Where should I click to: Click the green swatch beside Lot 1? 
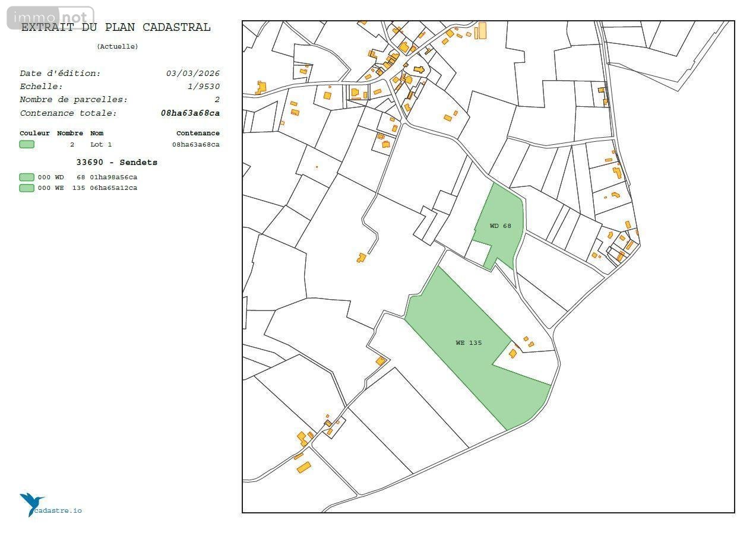point(27,144)
